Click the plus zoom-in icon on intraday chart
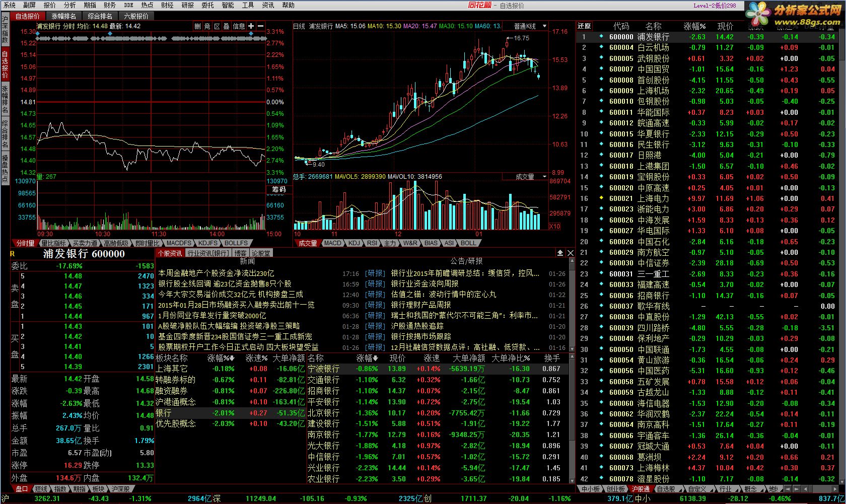Image resolution: width=846 pixels, height=504 pixels. 251,26
